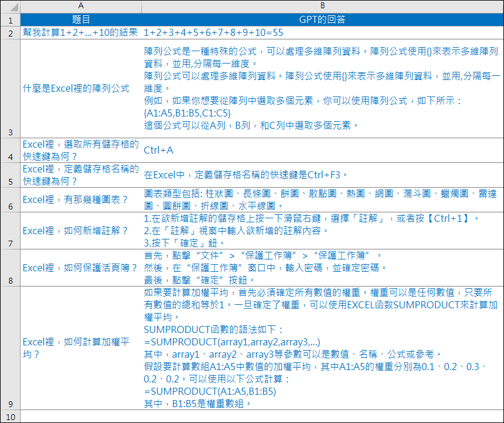
Task: Select row 10 header
Action: click(x=10, y=417)
